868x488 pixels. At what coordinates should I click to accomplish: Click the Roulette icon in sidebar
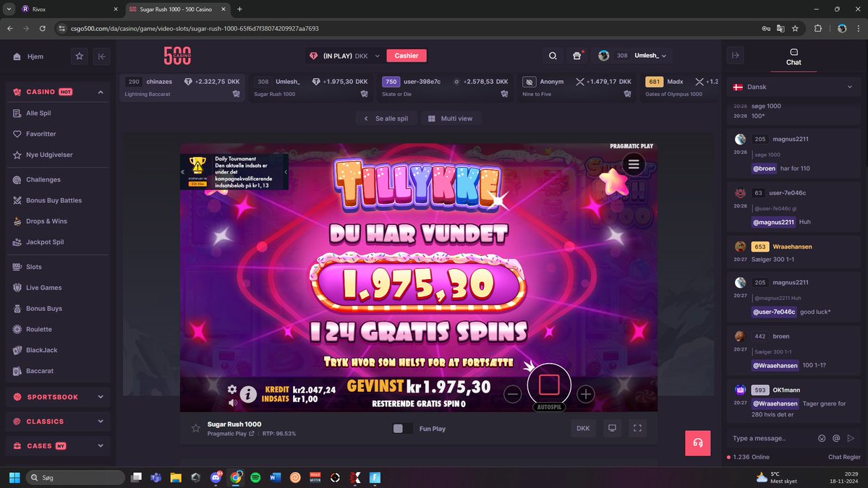[18, 329]
